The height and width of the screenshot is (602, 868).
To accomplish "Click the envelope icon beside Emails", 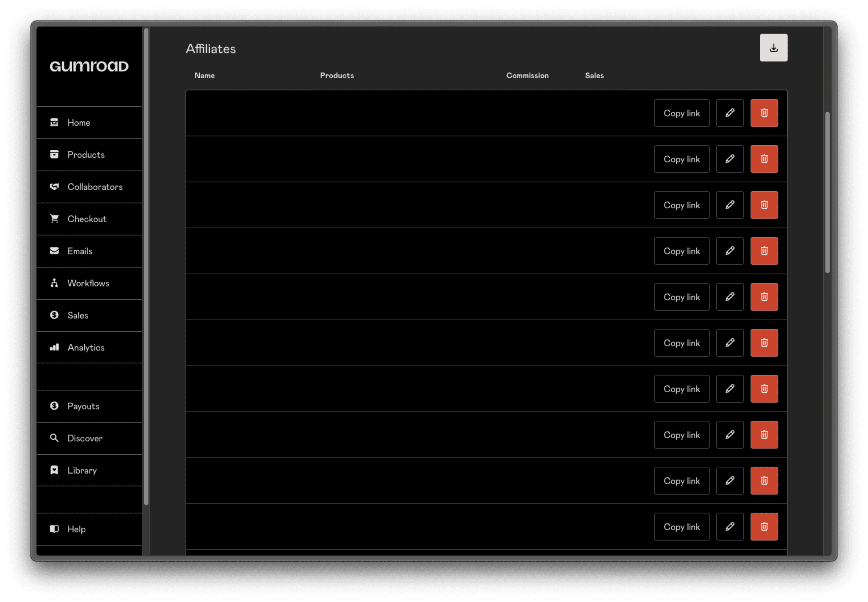I will tap(54, 250).
